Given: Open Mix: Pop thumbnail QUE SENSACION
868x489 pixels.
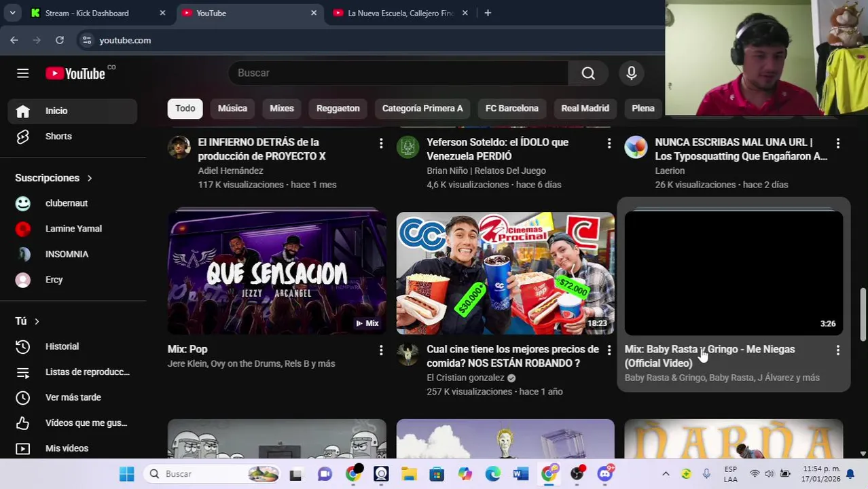Looking at the screenshot, I should (x=277, y=273).
